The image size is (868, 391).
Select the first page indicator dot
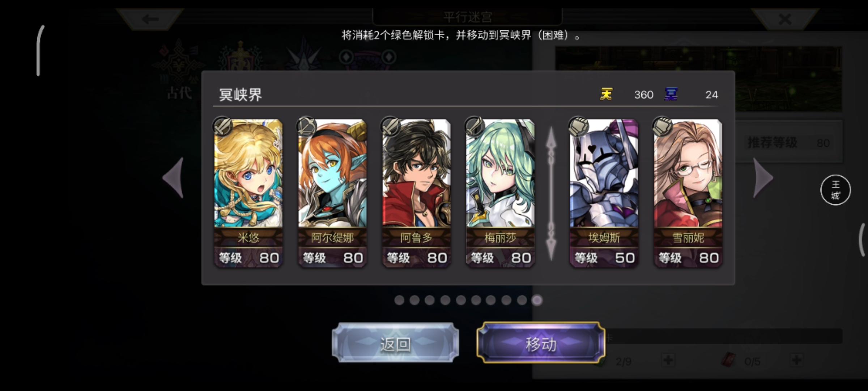click(399, 300)
